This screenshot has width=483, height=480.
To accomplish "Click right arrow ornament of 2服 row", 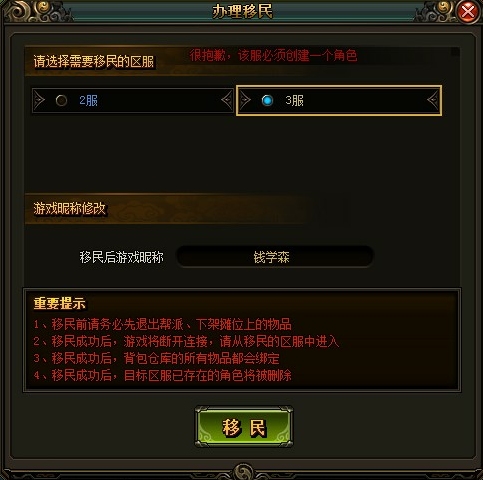I will 227,100.
